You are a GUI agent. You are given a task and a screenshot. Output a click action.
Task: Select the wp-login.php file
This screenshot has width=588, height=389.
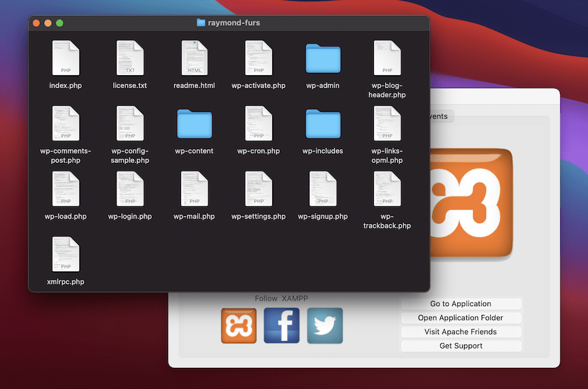[129, 189]
